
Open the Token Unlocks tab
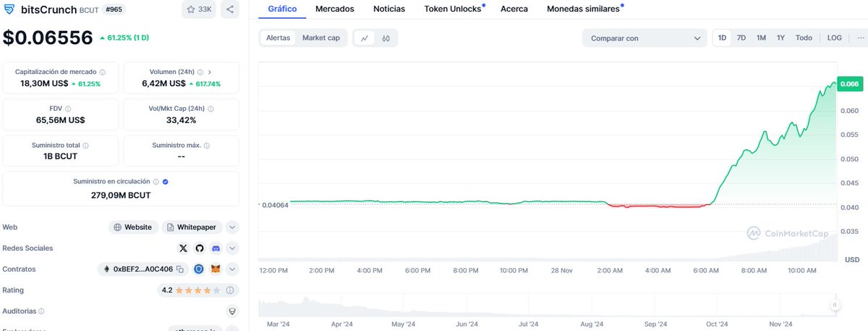click(x=454, y=9)
